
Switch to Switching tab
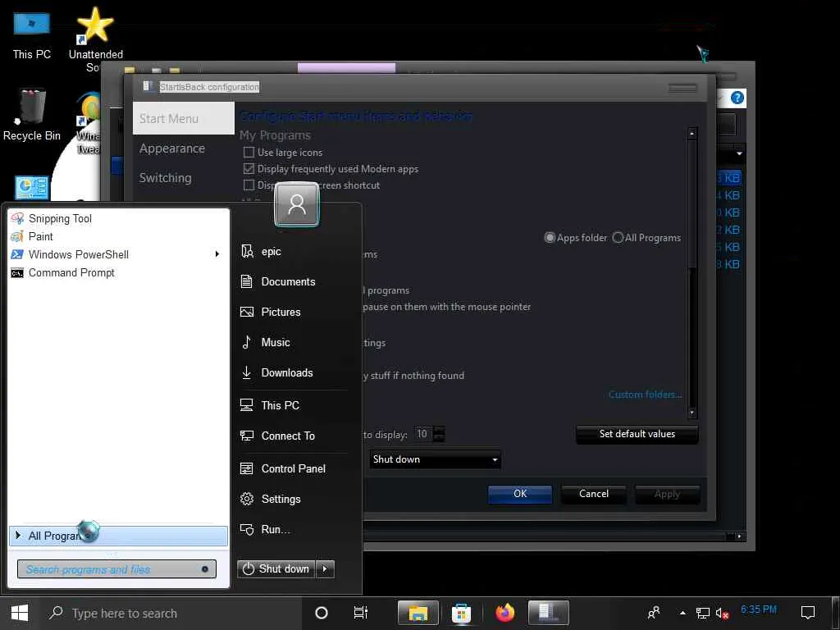(x=165, y=178)
